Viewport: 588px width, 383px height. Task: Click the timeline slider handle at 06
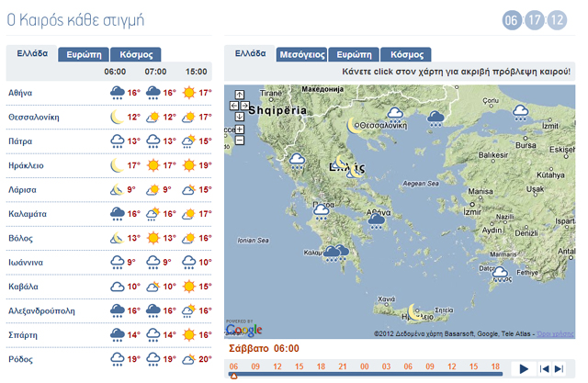233,374
